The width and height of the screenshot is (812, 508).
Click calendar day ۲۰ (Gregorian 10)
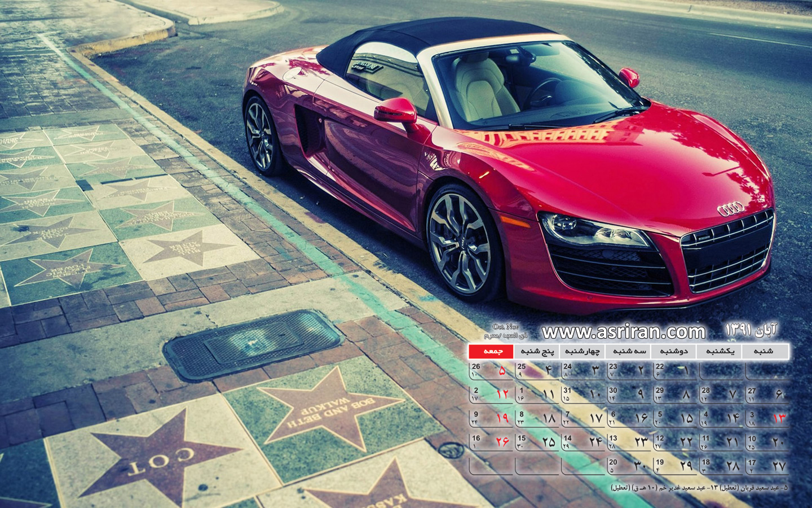[767, 442]
